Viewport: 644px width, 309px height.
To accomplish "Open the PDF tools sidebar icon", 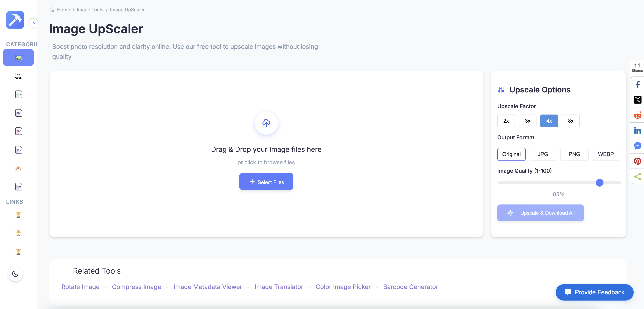I will [18, 131].
